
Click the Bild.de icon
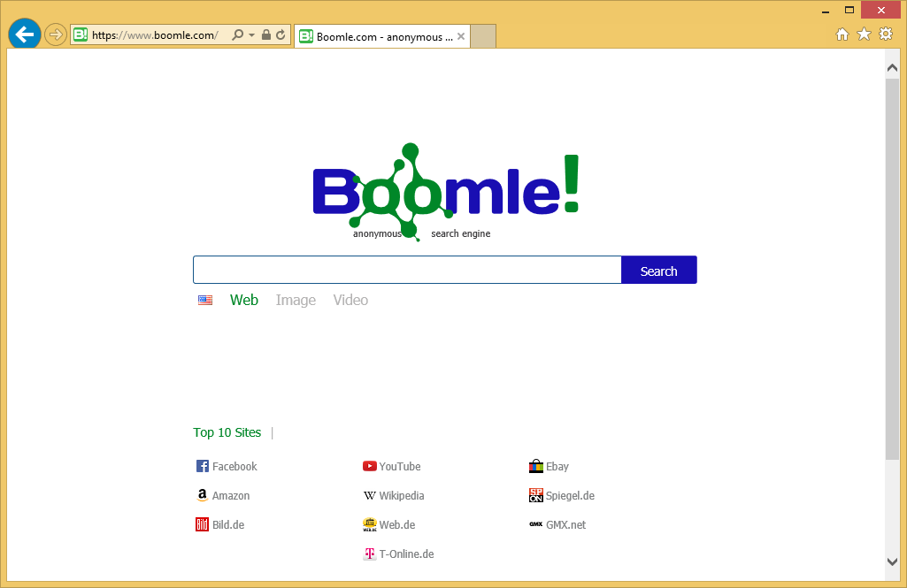coord(202,524)
